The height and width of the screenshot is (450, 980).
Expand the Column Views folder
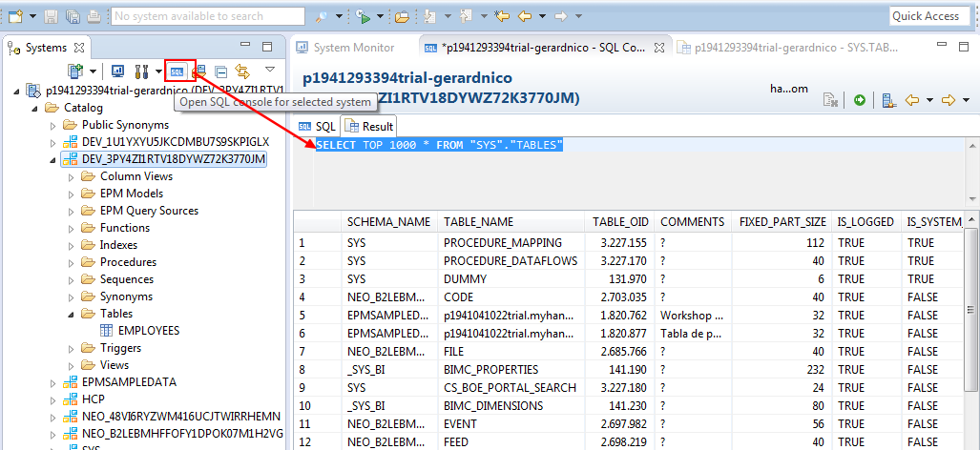pos(72,176)
